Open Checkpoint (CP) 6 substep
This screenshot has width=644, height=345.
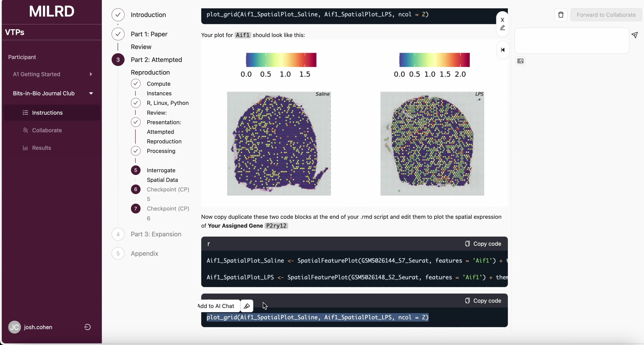pos(168,213)
